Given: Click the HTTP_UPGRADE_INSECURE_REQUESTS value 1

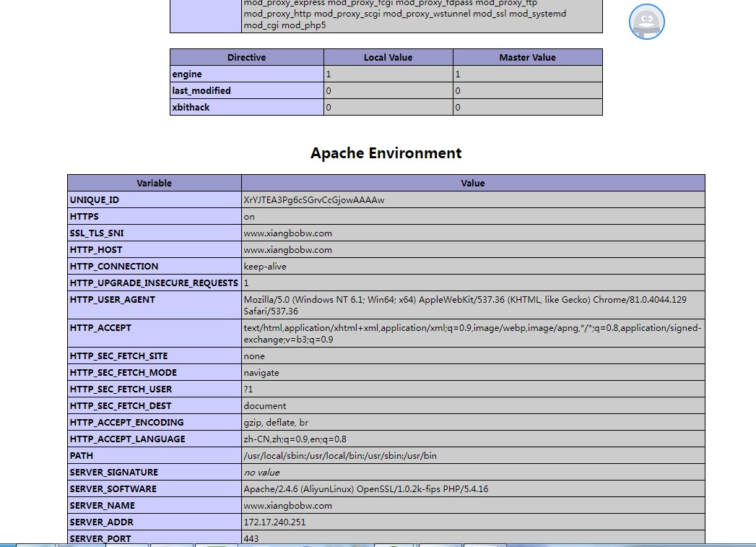Looking at the screenshot, I should (246, 283).
